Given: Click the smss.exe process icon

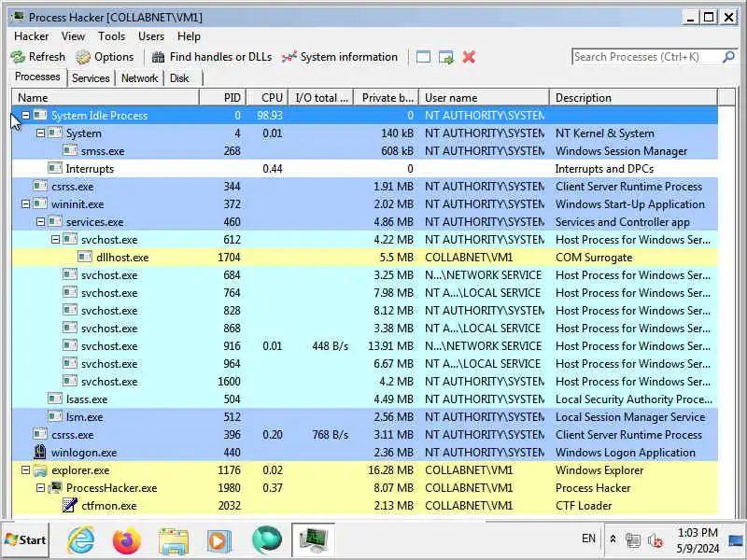Looking at the screenshot, I should click(70, 150).
